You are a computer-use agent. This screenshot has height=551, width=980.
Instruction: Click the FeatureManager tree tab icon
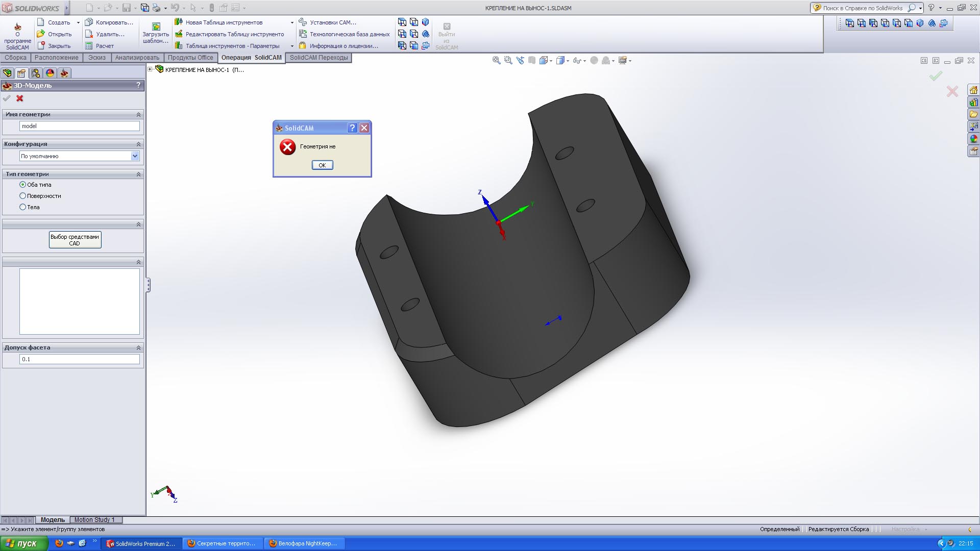point(7,73)
